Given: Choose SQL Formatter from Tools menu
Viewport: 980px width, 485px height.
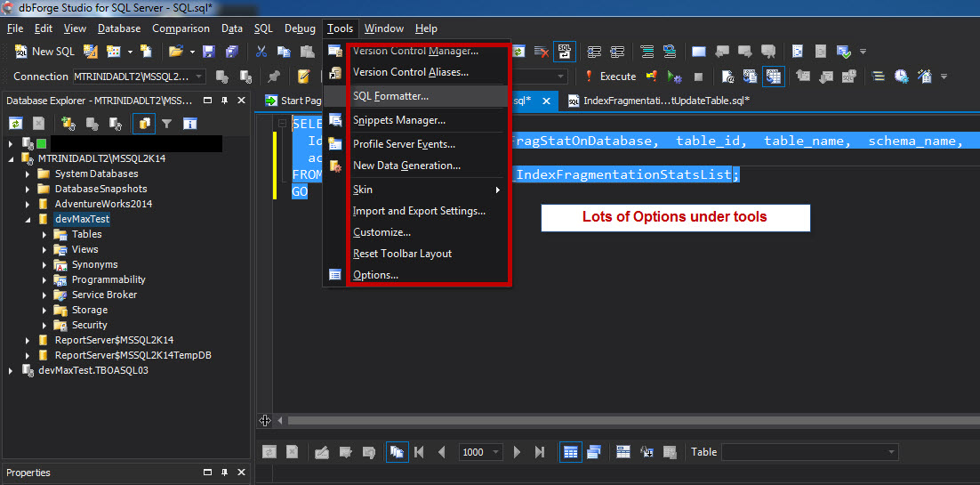Looking at the screenshot, I should pyautogui.click(x=417, y=96).
